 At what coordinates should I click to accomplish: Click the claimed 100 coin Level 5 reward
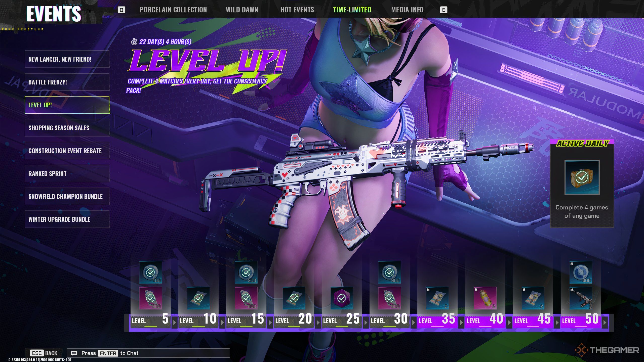[150, 272]
